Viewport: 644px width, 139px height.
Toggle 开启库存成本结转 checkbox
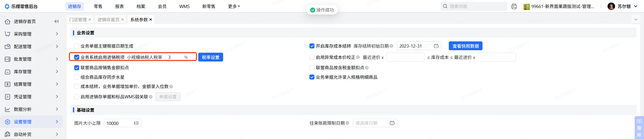pyautogui.click(x=312, y=46)
